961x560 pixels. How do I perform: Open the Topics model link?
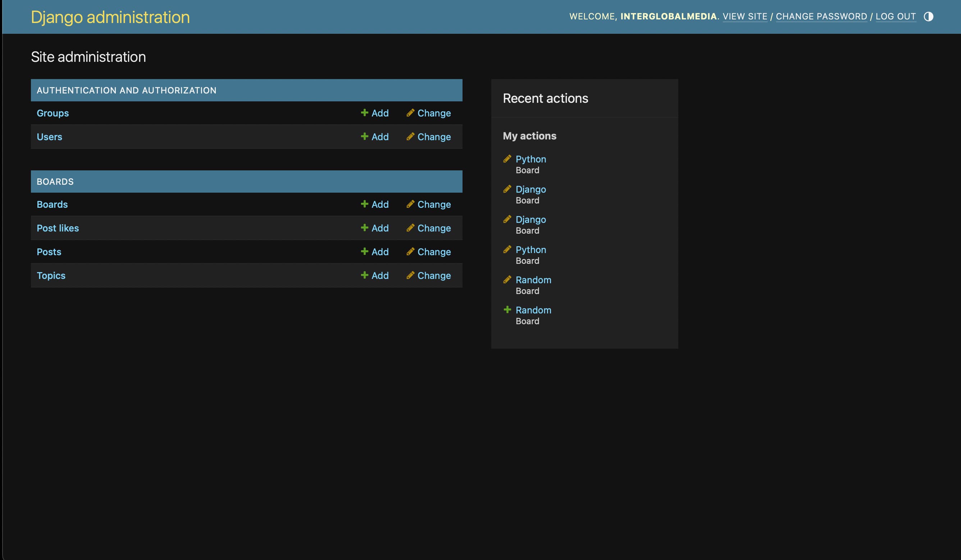51,275
